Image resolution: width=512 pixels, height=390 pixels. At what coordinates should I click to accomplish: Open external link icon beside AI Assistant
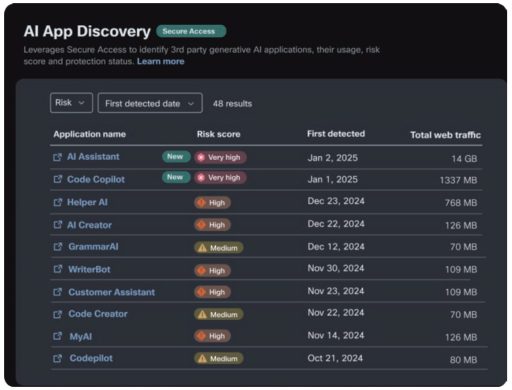click(x=57, y=157)
